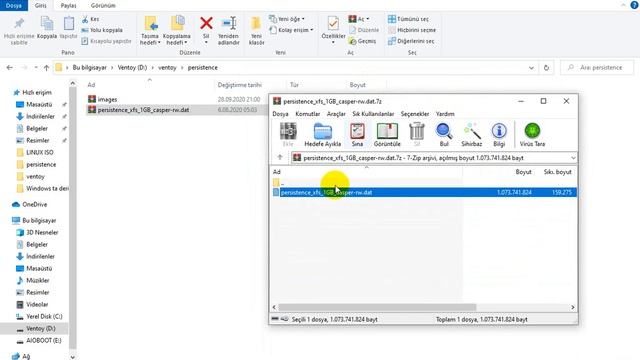640x360 pixels.
Task: Open Sık Kullanılanlar menu in 7-Zip
Action: [x=373, y=114]
